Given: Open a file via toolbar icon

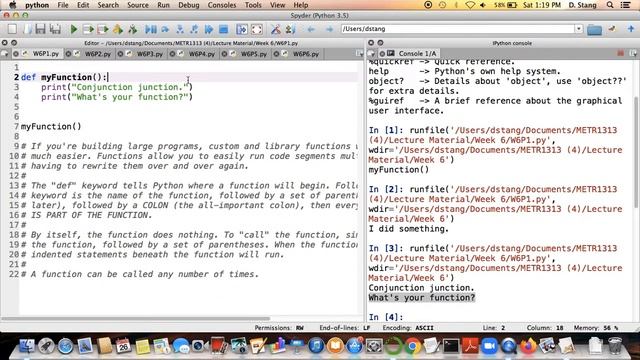Looking at the screenshot, I should (x=27, y=29).
